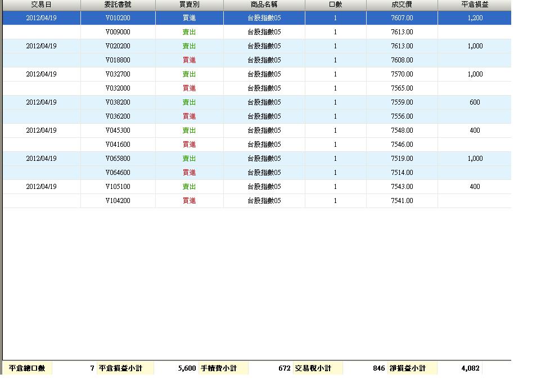The image size is (550, 392).
Task: Select order number V010200
Action: pos(118,18)
